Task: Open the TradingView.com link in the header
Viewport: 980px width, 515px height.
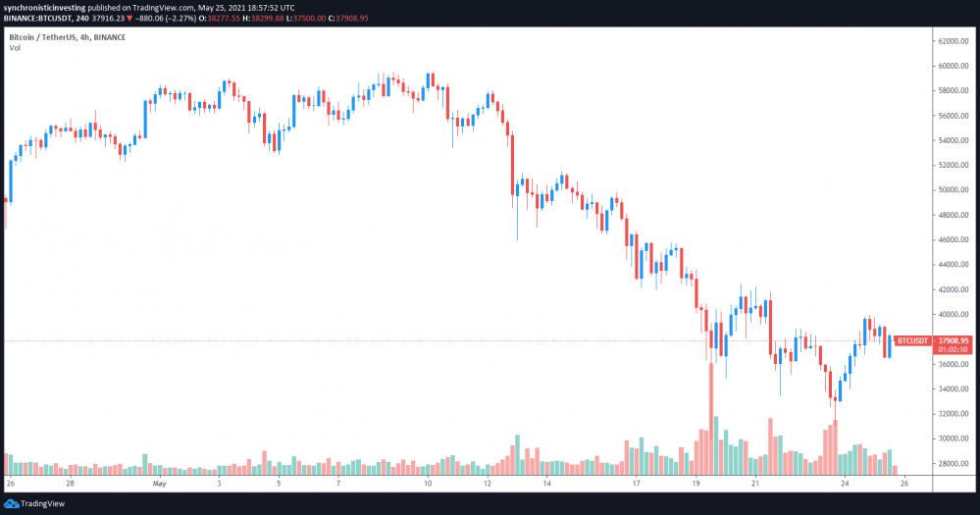Action: point(169,6)
